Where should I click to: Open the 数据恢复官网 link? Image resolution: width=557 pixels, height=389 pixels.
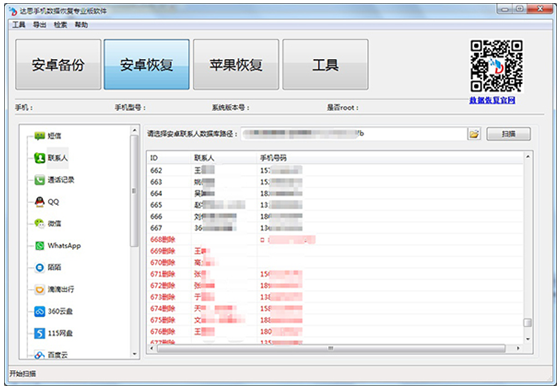pos(492,101)
